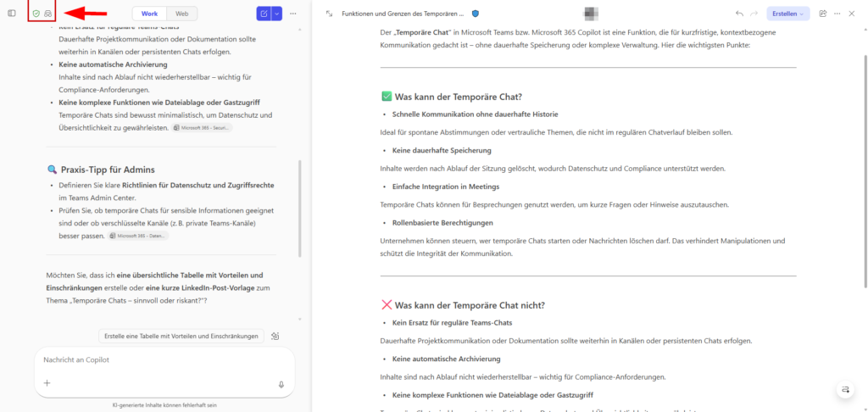Click the share icon next to Erstellen
This screenshot has width=868, height=412.
(821, 14)
